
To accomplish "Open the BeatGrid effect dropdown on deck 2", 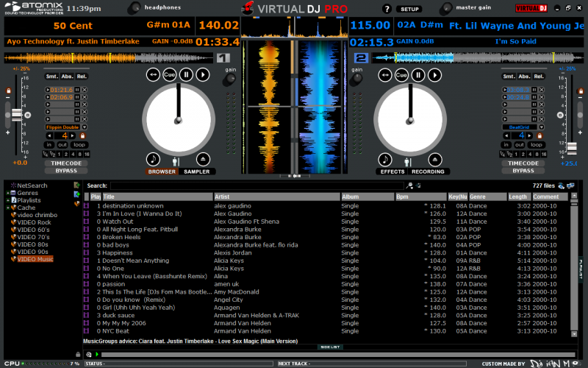I will pos(542,127).
